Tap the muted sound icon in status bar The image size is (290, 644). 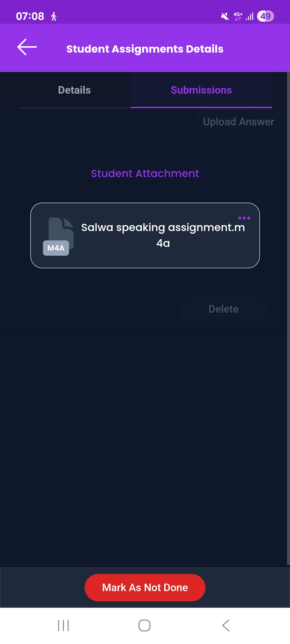coord(225,17)
